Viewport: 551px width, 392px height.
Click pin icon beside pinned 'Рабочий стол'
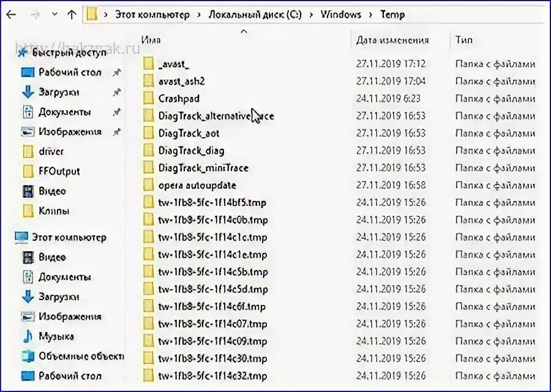(116, 73)
